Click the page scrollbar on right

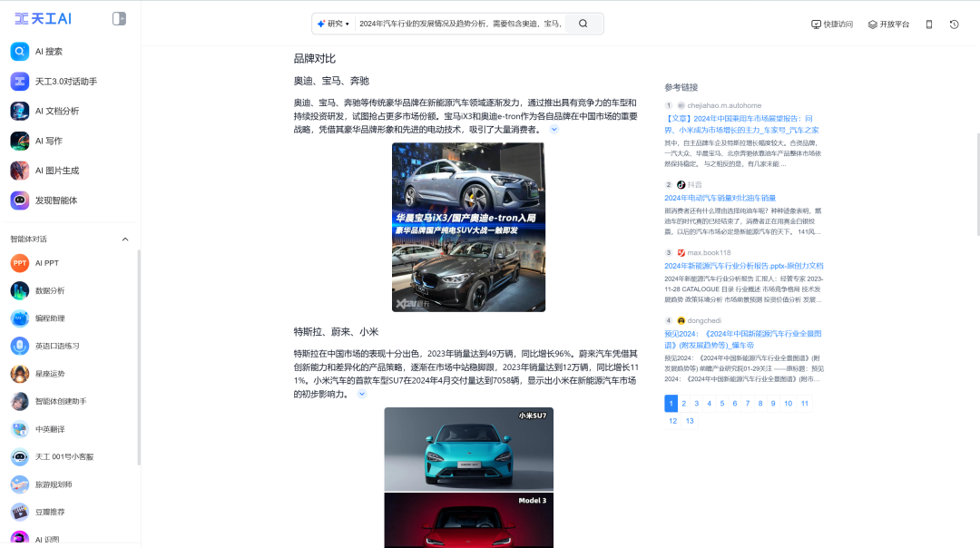(x=977, y=184)
